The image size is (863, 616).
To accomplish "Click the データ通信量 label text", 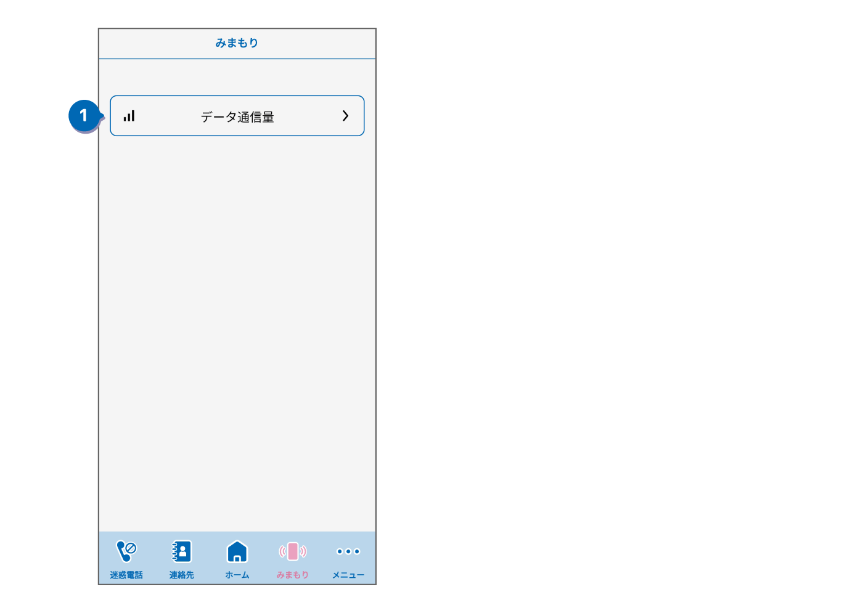I will [x=237, y=116].
